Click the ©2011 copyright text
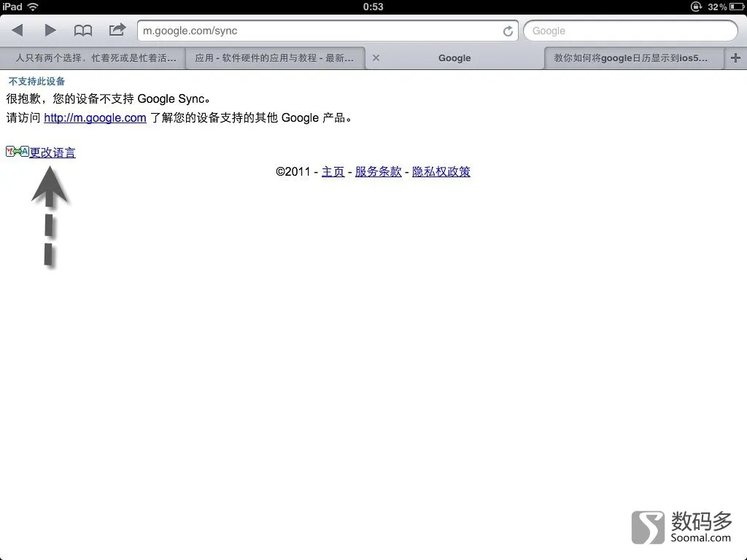The width and height of the screenshot is (747, 560). [293, 171]
